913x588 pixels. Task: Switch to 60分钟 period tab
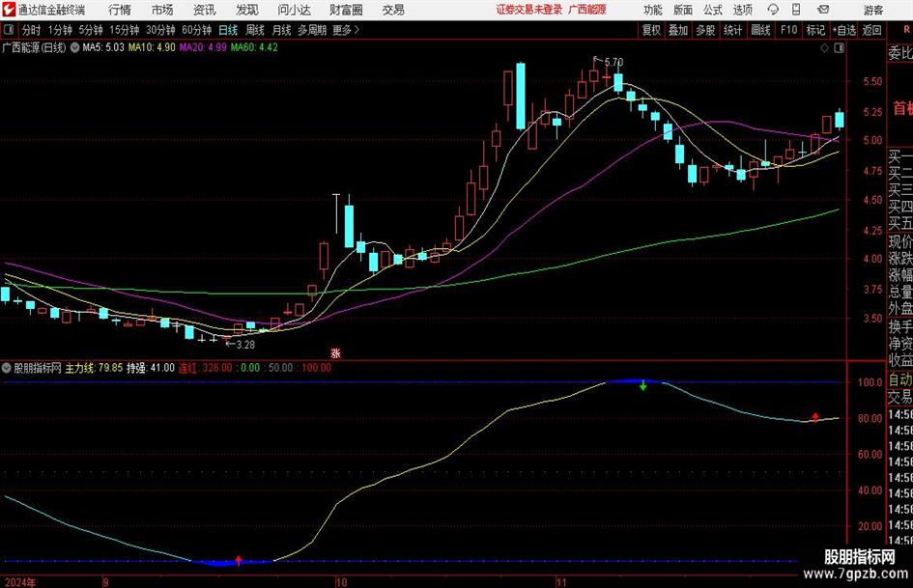point(197,30)
